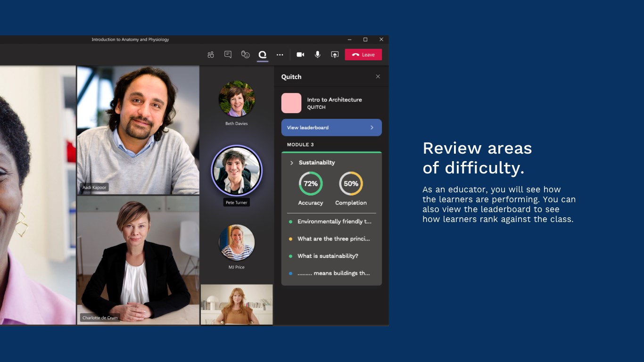Select the Quitch app icon in toolbar

(263, 55)
